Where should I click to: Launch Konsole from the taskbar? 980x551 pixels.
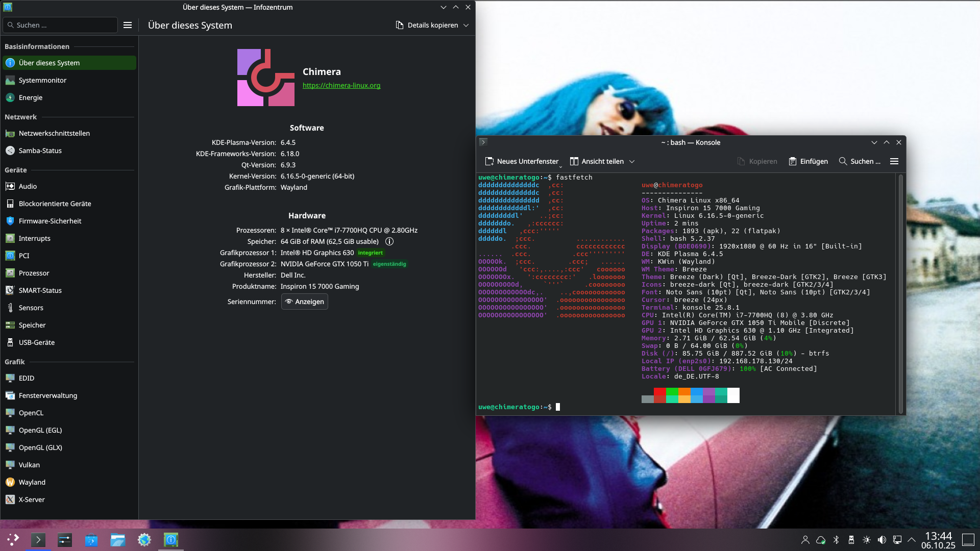pos(38,540)
